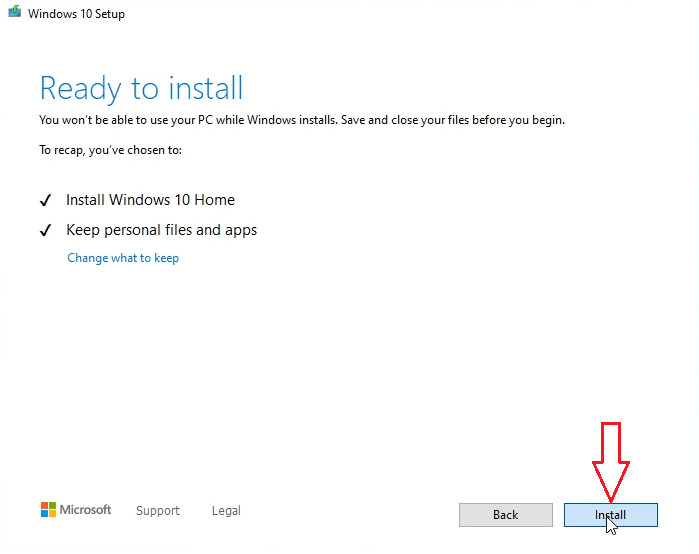Open the Legal link
Viewport: 699px width, 554px height.
[x=226, y=510]
